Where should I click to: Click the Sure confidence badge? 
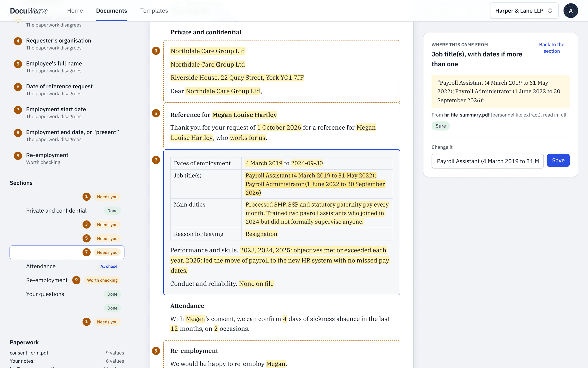[x=441, y=126]
